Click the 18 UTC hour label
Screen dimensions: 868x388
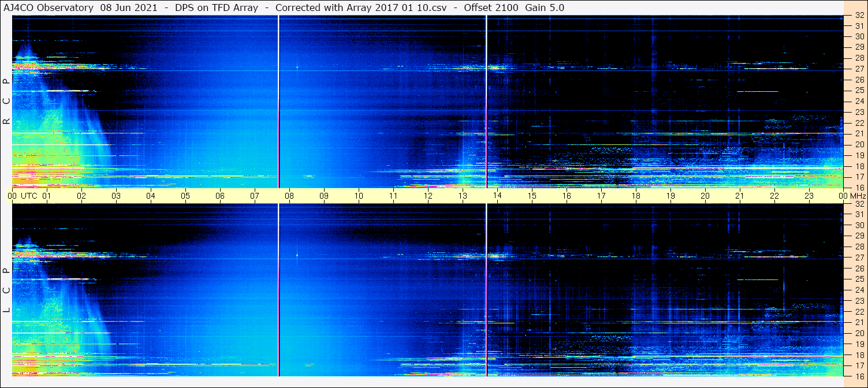click(636, 196)
